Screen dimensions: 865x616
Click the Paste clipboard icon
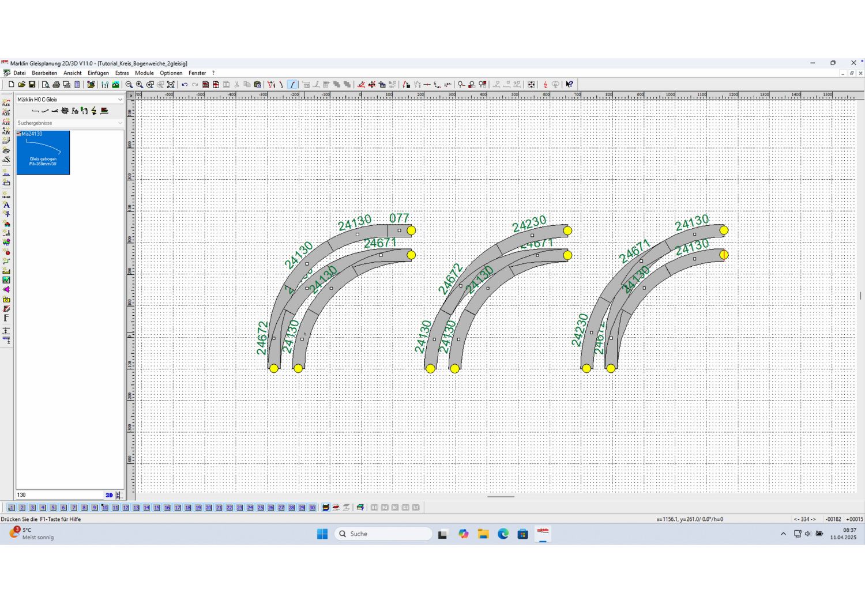click(x=258, y=85)
